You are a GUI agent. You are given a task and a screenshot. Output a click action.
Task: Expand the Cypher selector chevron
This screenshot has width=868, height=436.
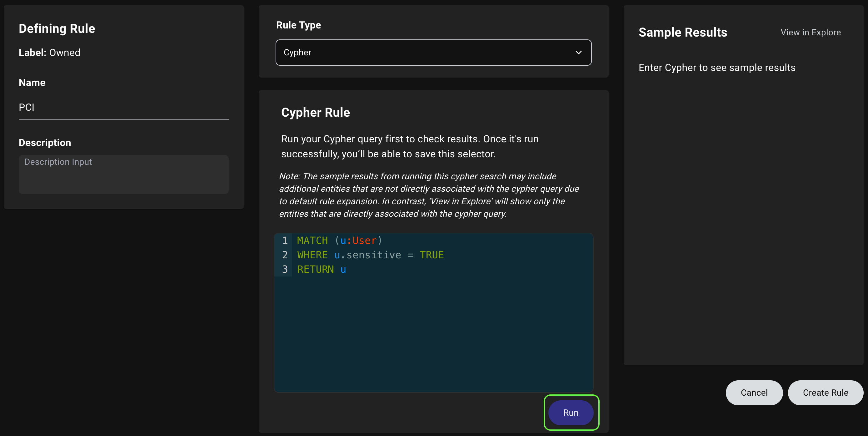[579, 52]
